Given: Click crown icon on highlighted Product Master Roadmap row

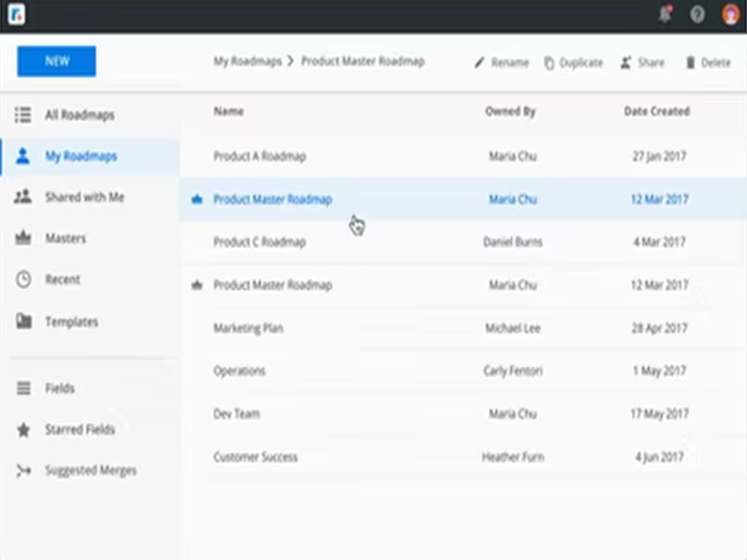Looking at the screenshot, I should [x=197, y=199].
